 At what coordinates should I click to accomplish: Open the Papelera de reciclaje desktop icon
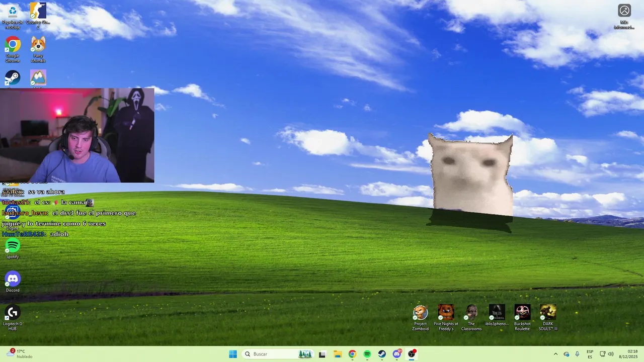coord(13,16)
